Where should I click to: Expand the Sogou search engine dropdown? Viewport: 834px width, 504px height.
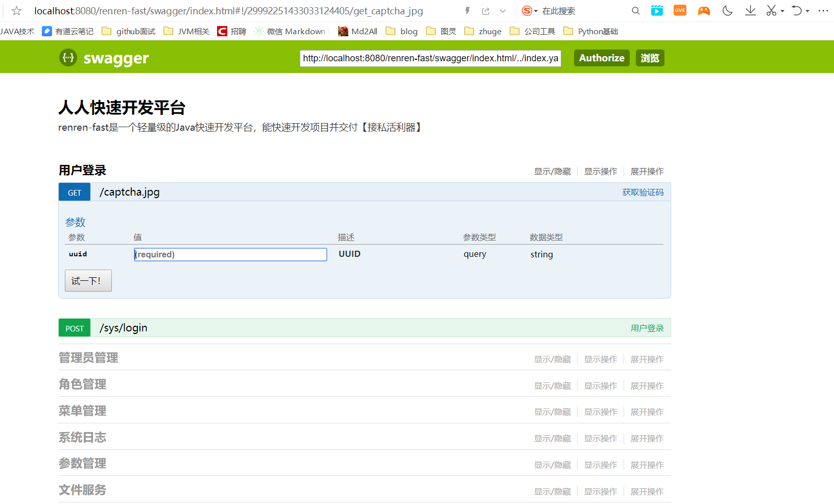[536, 11]
